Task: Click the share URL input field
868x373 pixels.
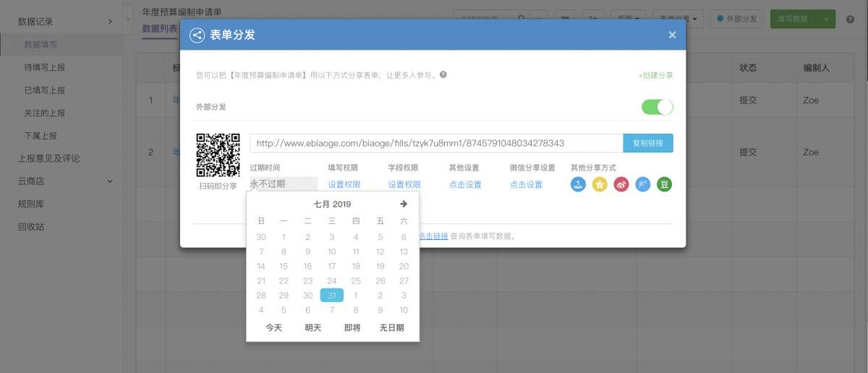Action: [x=436, y=143]
